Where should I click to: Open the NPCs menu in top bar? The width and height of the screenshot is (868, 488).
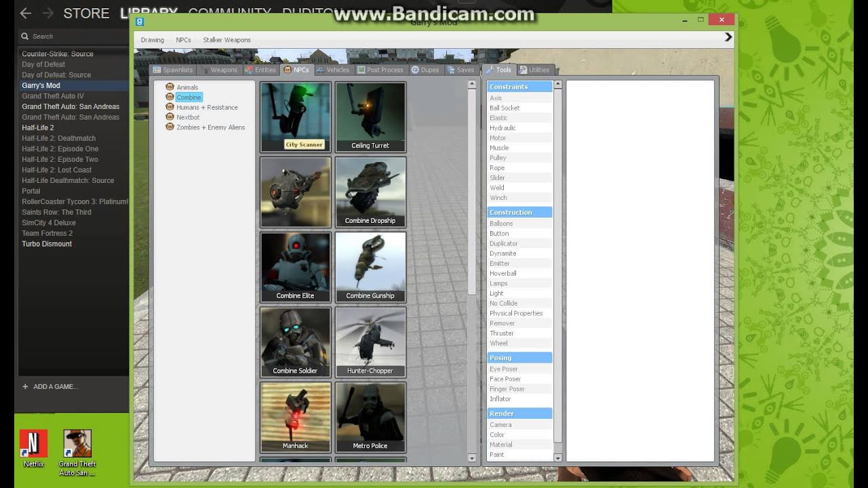pos(183,40)
